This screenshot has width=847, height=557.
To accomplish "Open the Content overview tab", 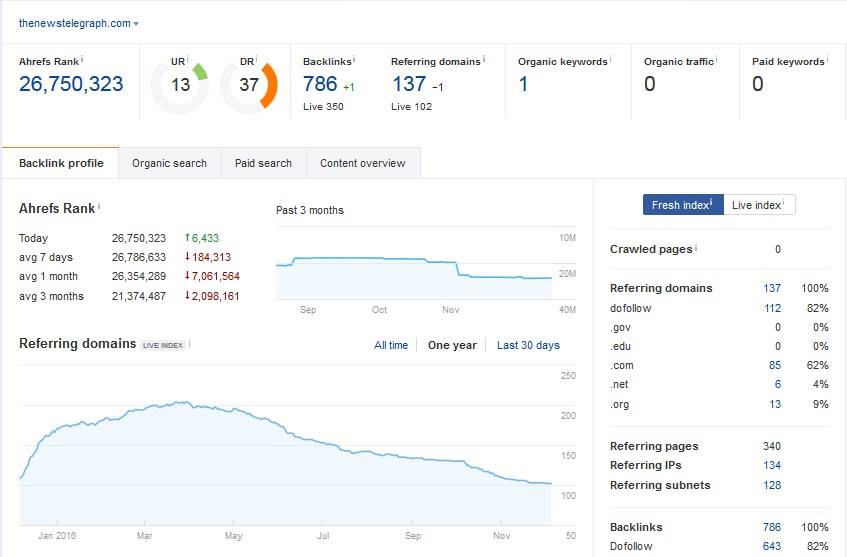I will coord(362,163).
